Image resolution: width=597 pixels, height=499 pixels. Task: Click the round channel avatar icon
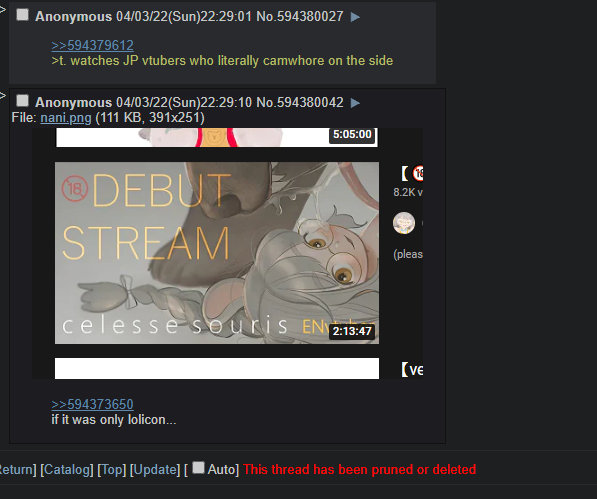tap(404, 223)
